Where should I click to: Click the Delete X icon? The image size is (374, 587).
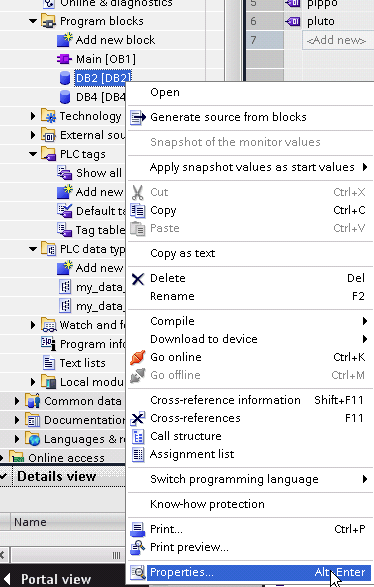coord(138,279)
